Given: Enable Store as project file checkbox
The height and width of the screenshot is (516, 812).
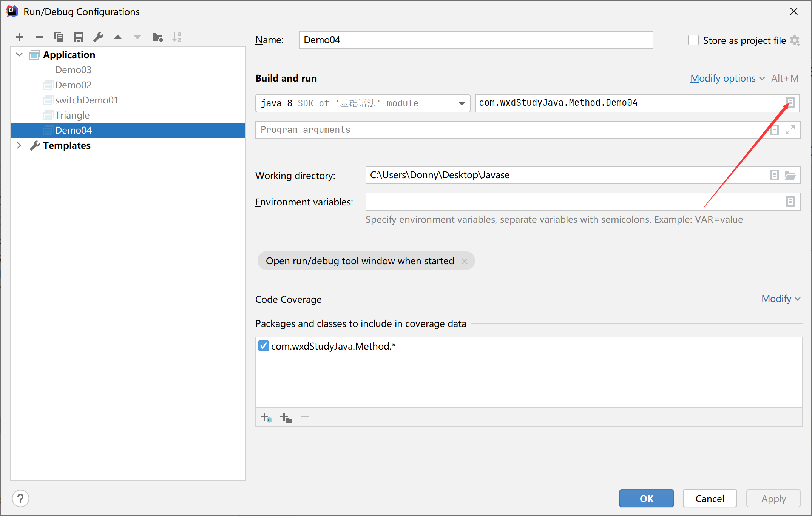Looking at the screenshot, I should 693,40.
